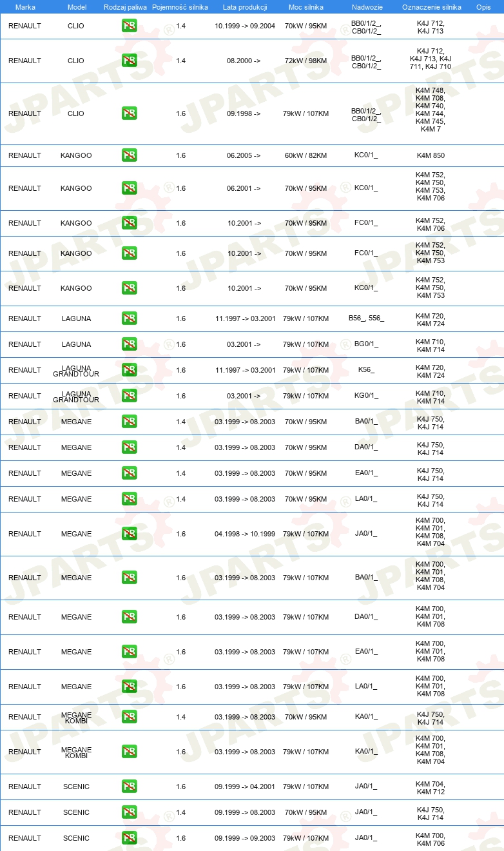Screen dimensions: 504x851
Task: Select the BG0/1_ body cell
Action: click(x=366, y=344)
